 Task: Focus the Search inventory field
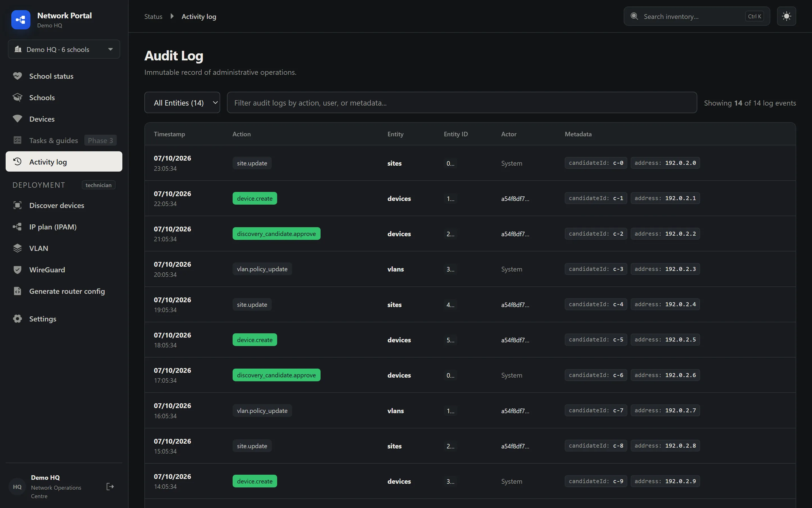coord(697,16)
